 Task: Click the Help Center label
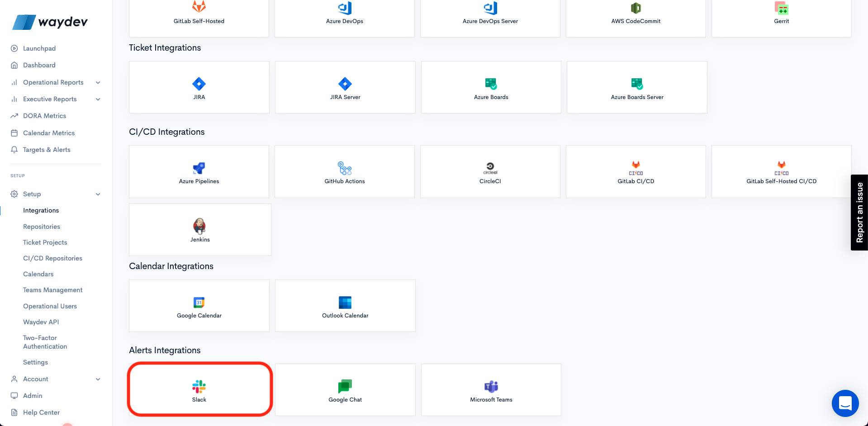pyautogui.click(x=42, y=412)
